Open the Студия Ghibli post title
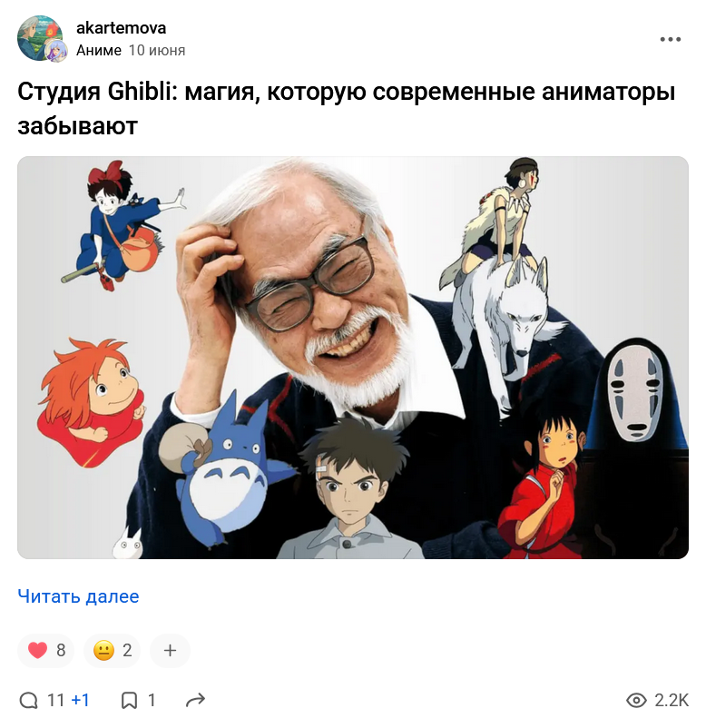This screenshot has width=706, height=728. tap(347, 109)
